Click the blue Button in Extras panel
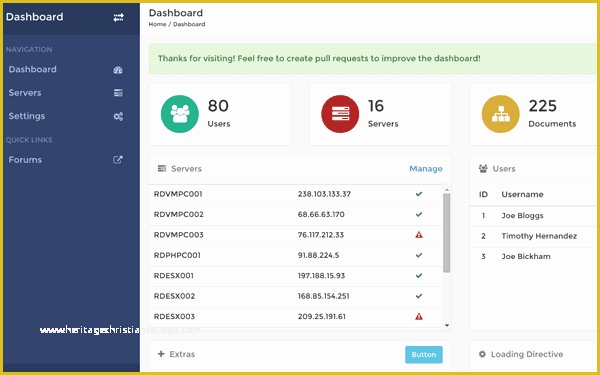 point(424,355)
